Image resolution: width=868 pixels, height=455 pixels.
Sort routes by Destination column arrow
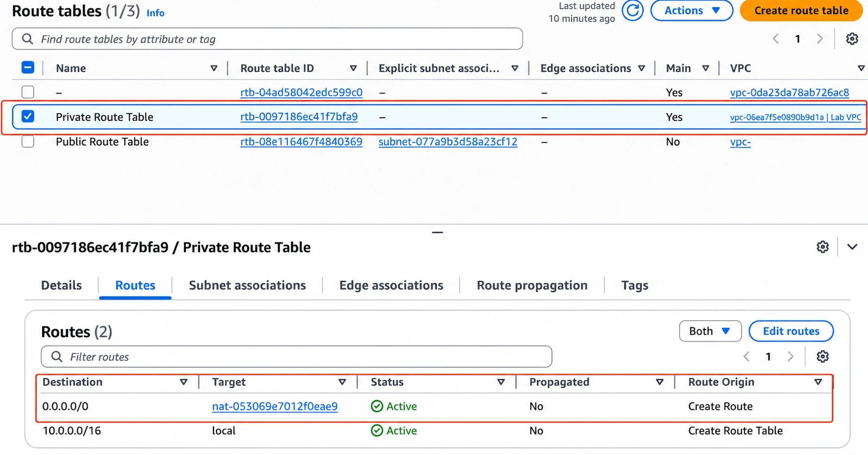click(183, 382)
